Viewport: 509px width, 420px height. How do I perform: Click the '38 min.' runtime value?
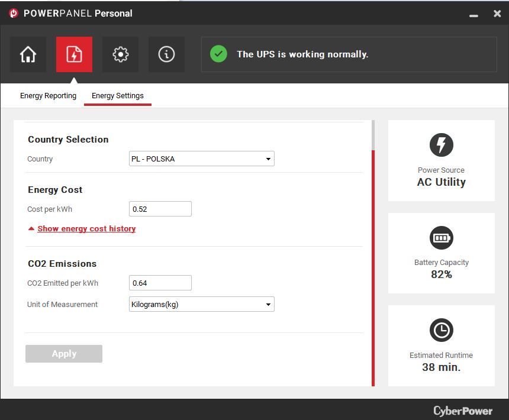coord(441,367)
